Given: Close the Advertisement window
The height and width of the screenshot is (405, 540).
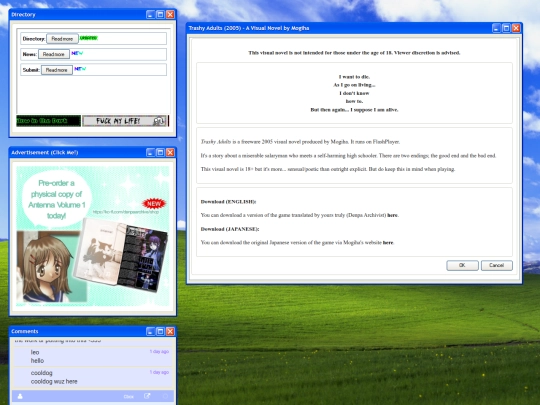Looking at the screenshot, I should click(x=170, y=152).
